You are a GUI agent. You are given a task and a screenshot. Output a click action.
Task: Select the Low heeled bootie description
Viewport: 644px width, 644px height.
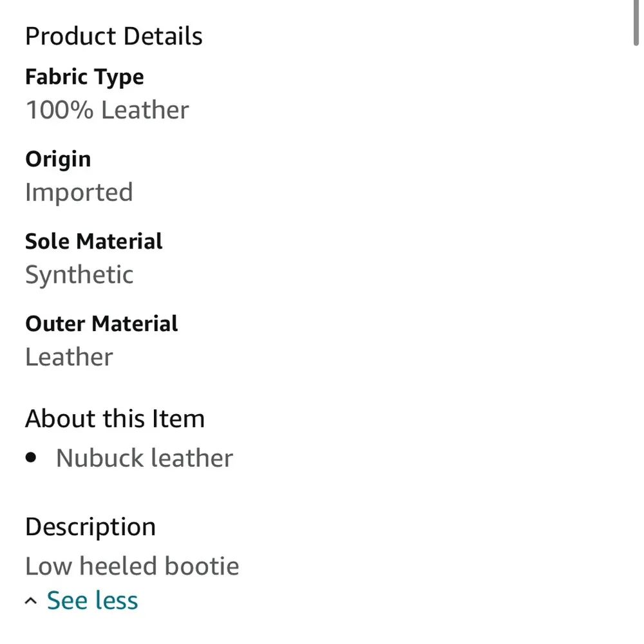132,566
